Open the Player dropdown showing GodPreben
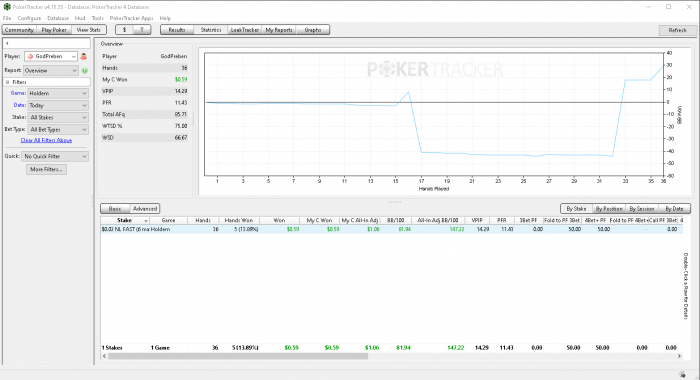 pyautogui.click(x=51, y=56)
